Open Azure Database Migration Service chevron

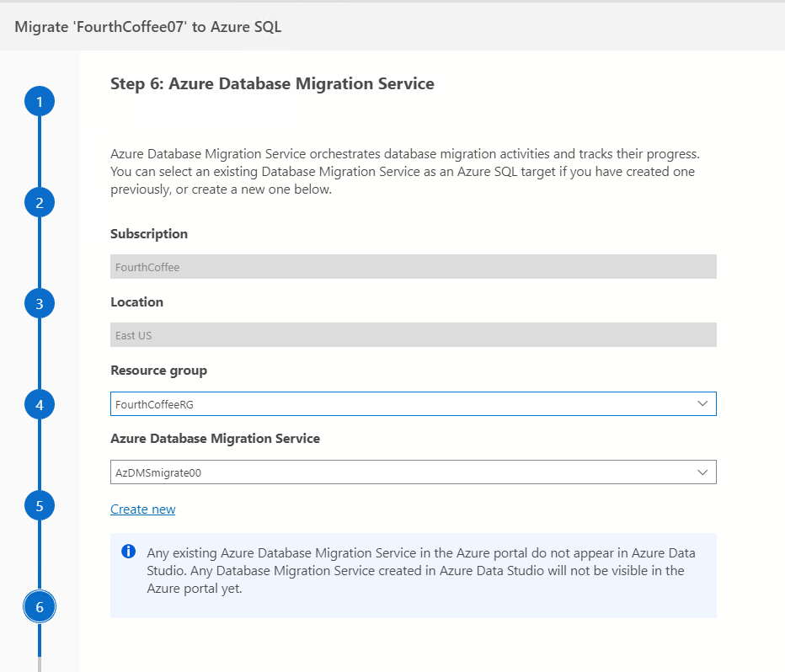pos(703,472)
